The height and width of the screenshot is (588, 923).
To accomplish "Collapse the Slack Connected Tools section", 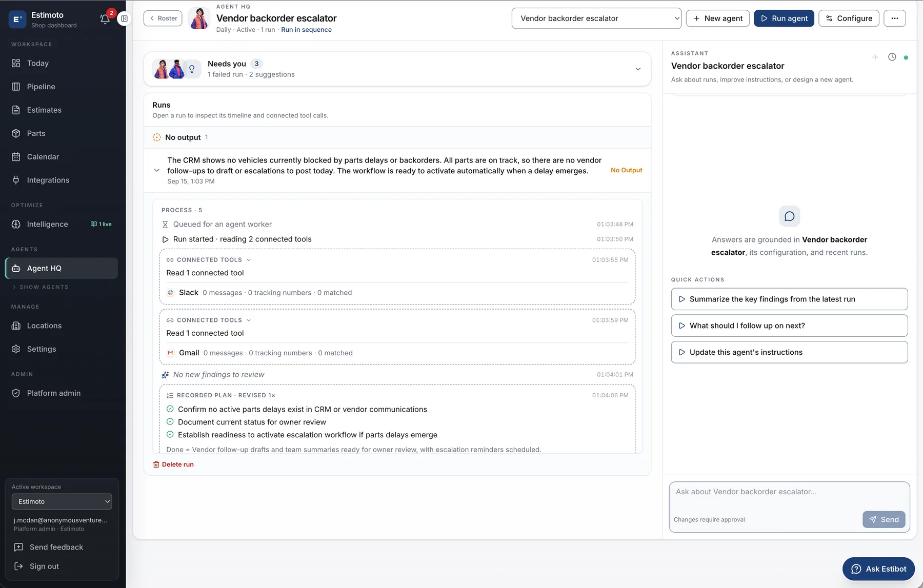I will pos(249,260).
